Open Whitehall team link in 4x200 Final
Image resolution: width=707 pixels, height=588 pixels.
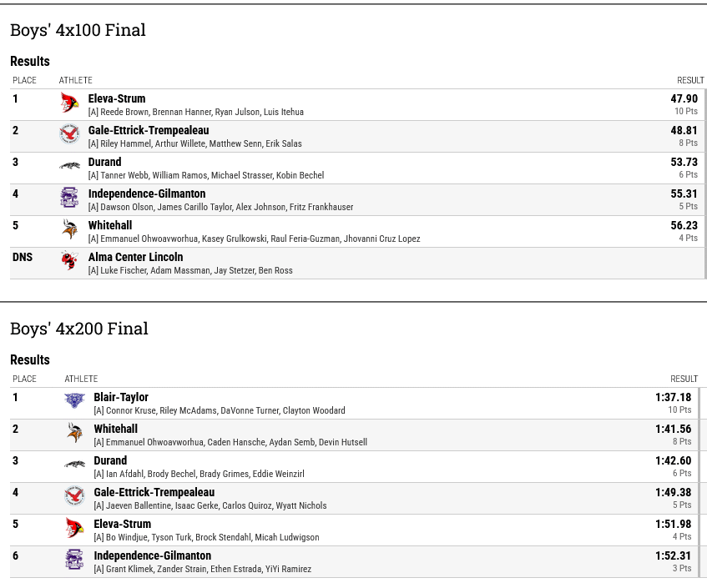(x=115, y=429)
